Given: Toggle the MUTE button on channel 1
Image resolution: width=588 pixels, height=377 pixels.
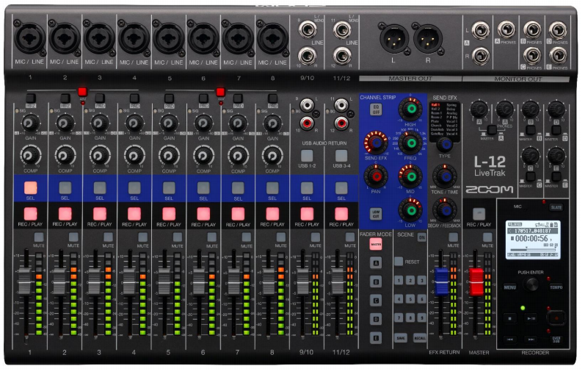Looking at the screenshot, I should 39,237.
